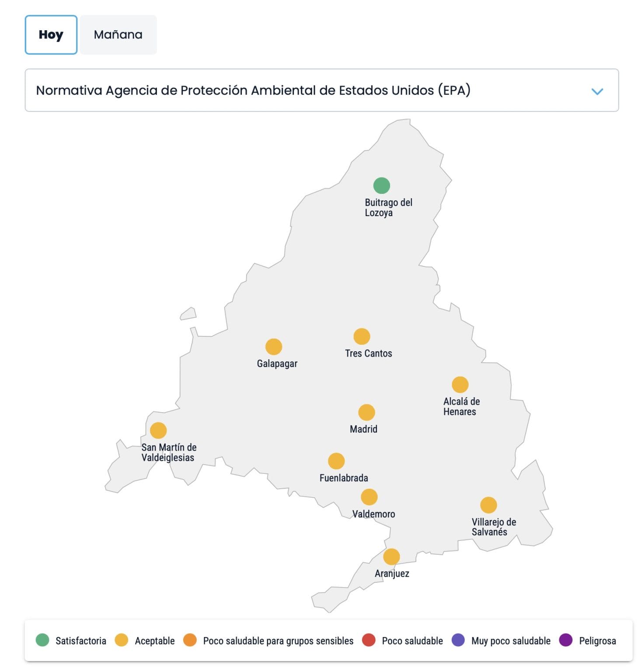Click the green Buitrago del Lozoya marker
The width and height of the screenshot is (641, 672).
(x=381, y=185)
